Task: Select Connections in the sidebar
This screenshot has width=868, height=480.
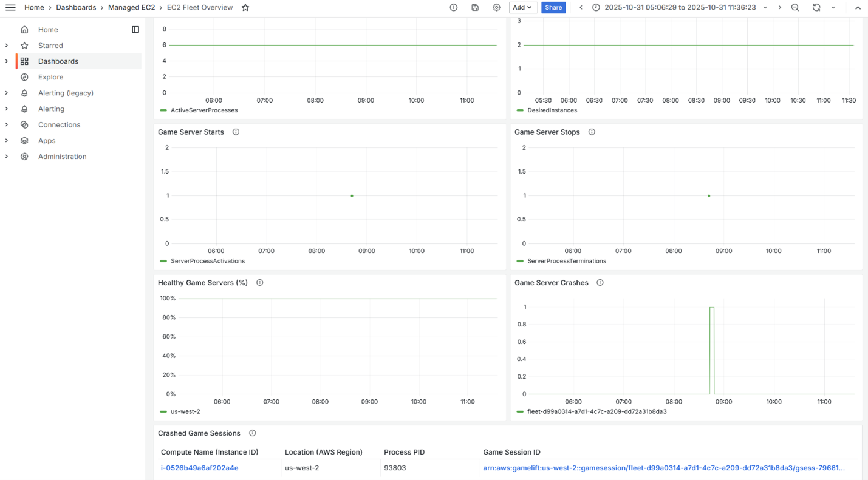Action: [59, 124]
